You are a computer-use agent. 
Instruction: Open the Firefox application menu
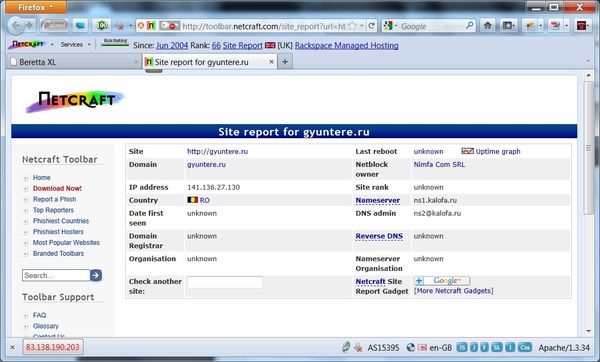(x=36, y=7)
